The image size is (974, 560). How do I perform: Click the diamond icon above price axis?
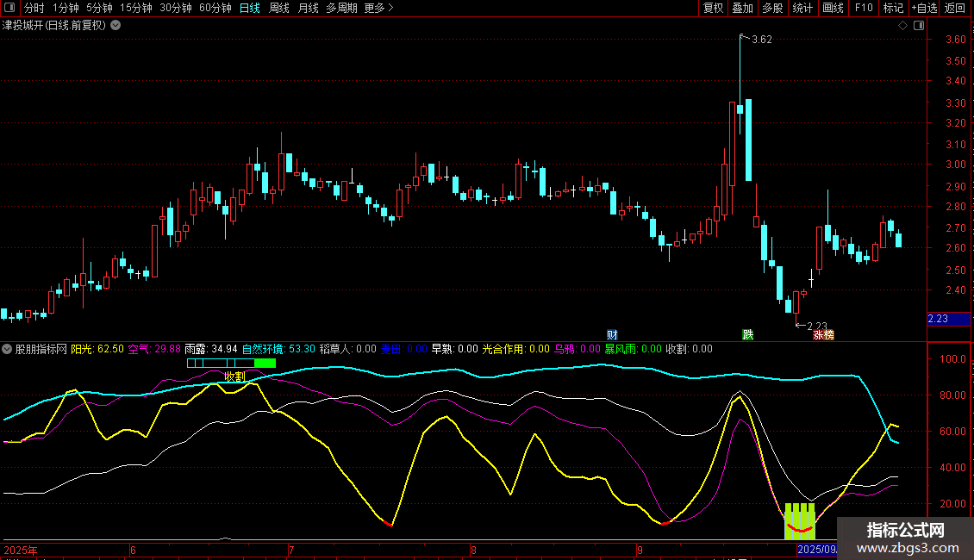click(x=902, y=26)
